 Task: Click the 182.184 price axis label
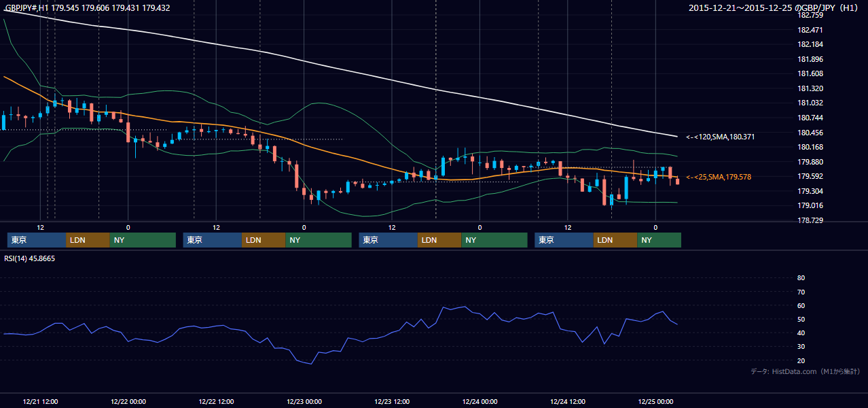(x=810, y=44)
